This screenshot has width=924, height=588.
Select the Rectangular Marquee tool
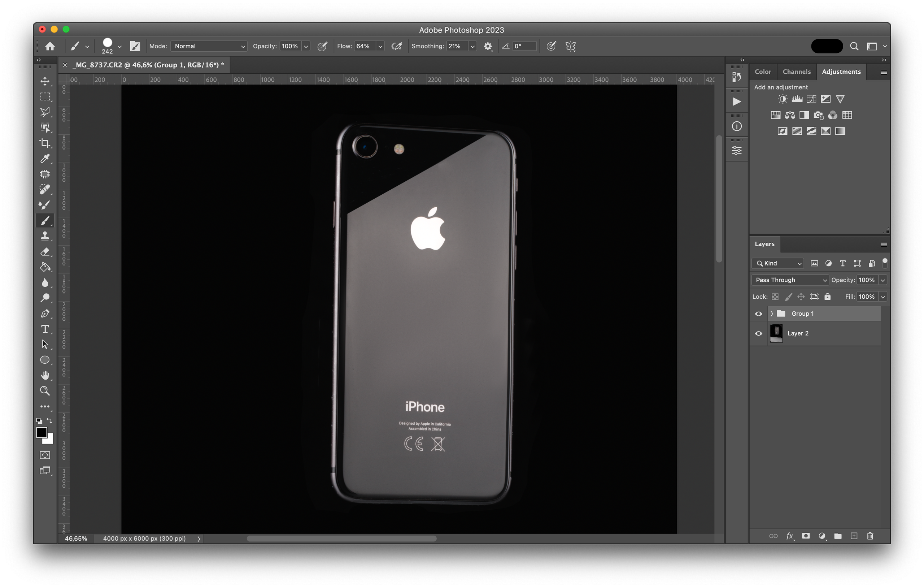point(45,96)
